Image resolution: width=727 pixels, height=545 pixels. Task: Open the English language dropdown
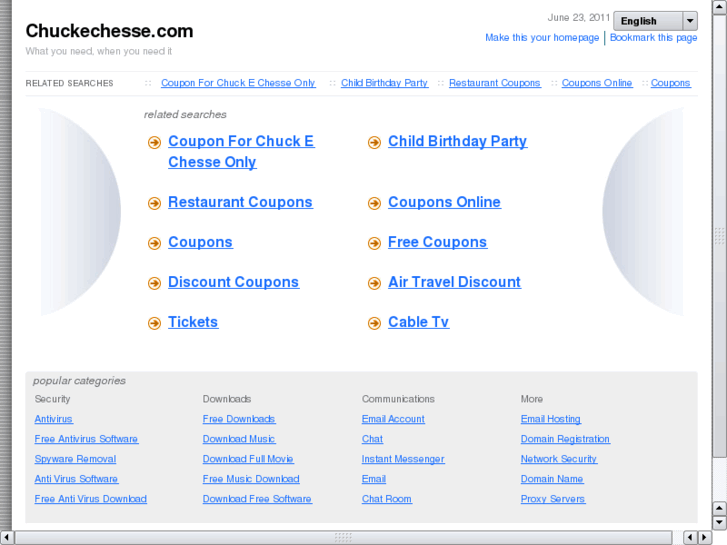tap(655, 21)
